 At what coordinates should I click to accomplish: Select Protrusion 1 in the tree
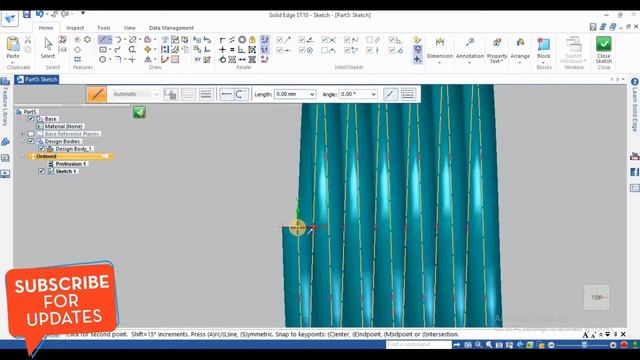click(x=71, y=164)
